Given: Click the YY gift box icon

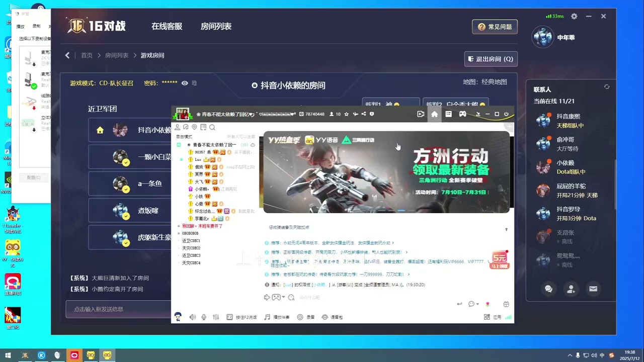Looking at the screenshot, I should tap(506, 304).
